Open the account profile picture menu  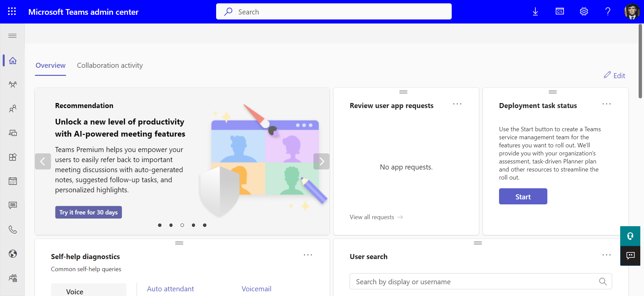[632, 12]
